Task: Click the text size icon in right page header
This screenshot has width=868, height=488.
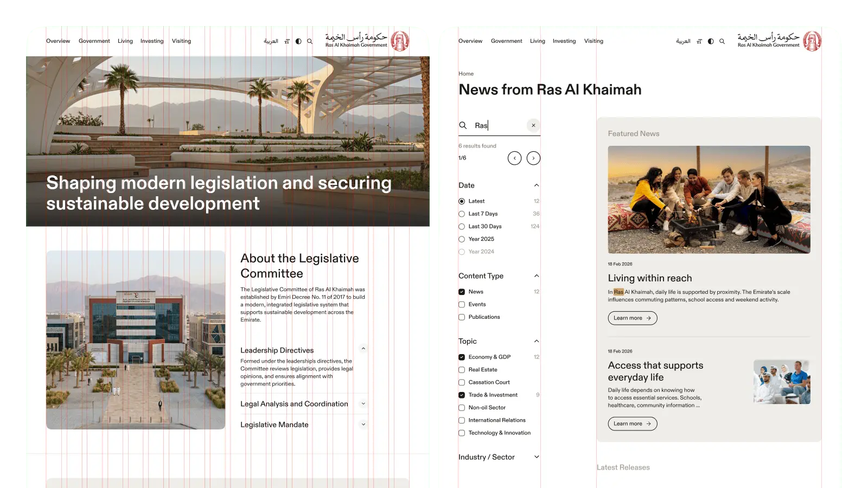Action: pyautogui.click(x=699, y=41)
